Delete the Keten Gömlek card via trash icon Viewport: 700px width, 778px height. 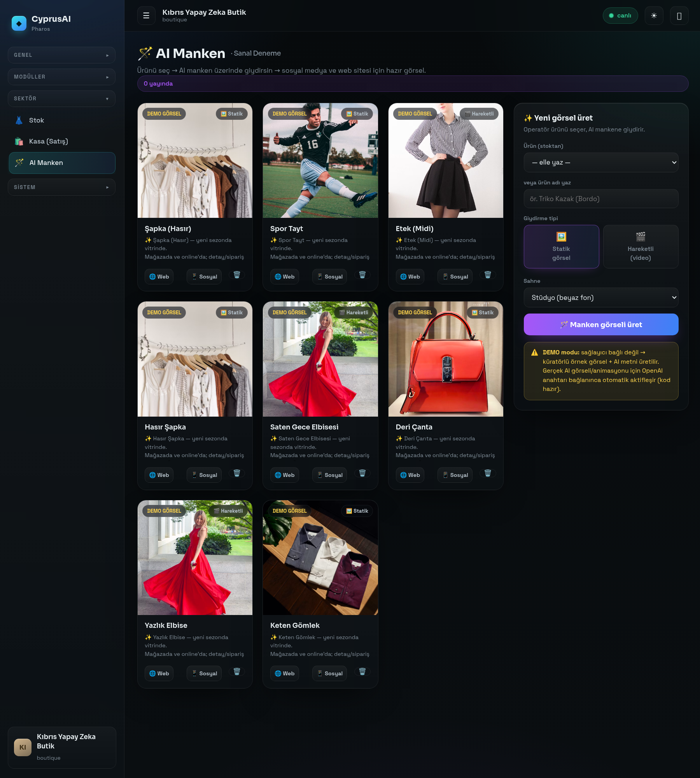point(362,671)
